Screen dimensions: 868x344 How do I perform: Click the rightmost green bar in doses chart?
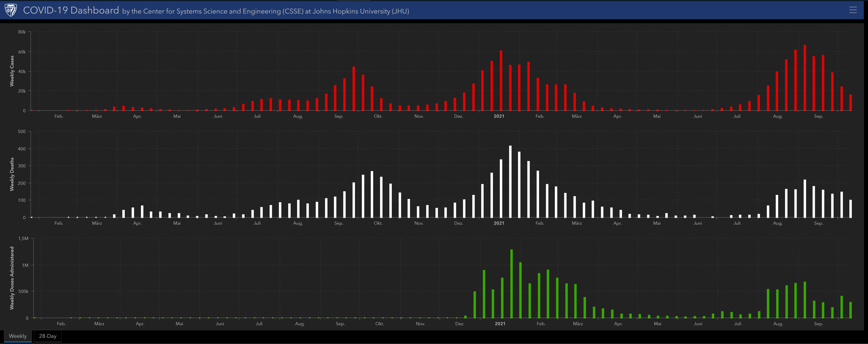pos(851,310)
